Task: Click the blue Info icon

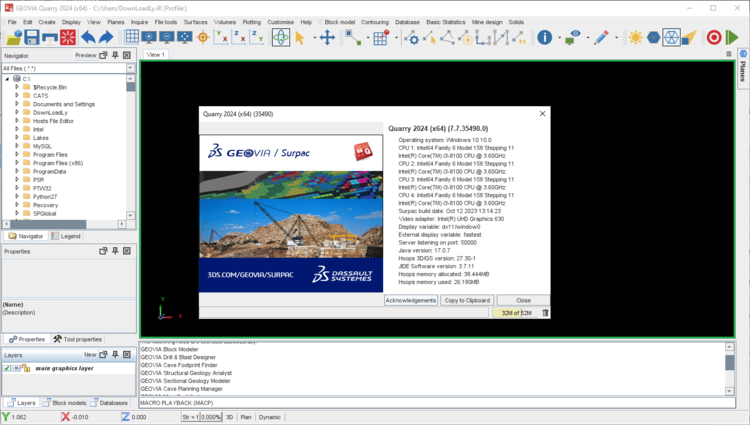Action: pos(544,37)
